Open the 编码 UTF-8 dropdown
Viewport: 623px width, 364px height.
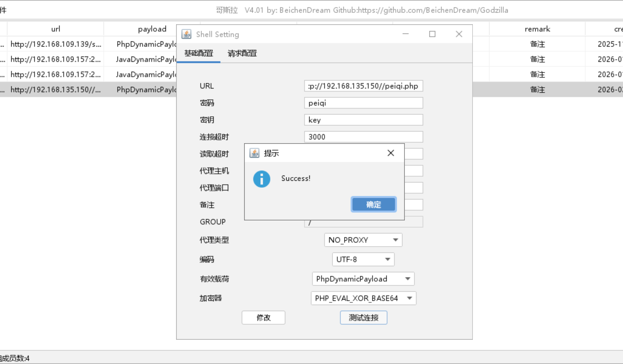click(363, 259)
